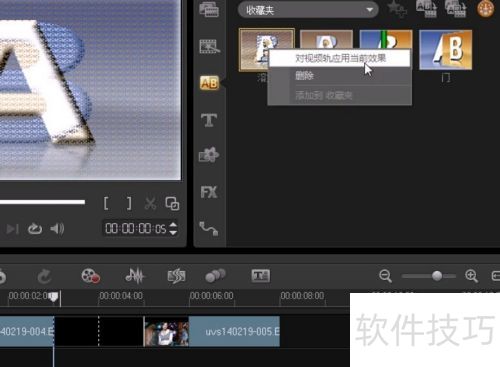Set mark-in with the [ button
The height and width of the screenshot is (367, 500).
point(106,203)
